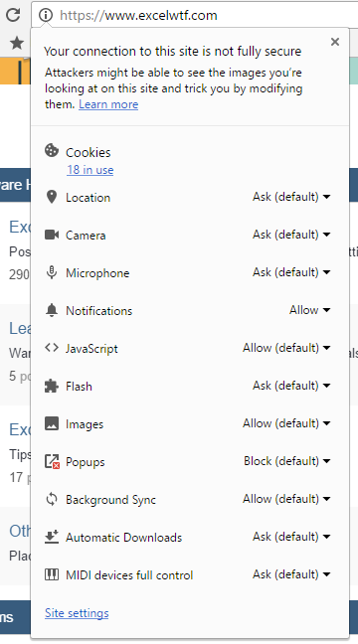Open the Popups Block (default) dropdown

(287, 461)
